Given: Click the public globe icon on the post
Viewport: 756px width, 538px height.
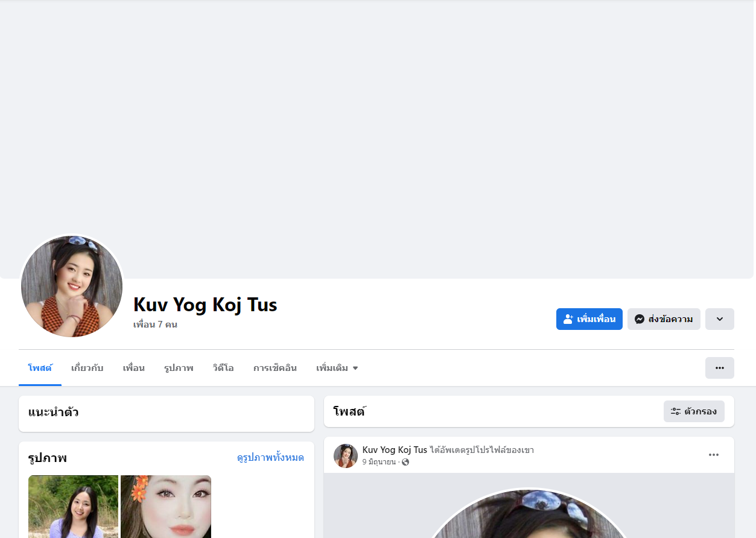Looking at the screenshot, I should [x=405, y=462].
